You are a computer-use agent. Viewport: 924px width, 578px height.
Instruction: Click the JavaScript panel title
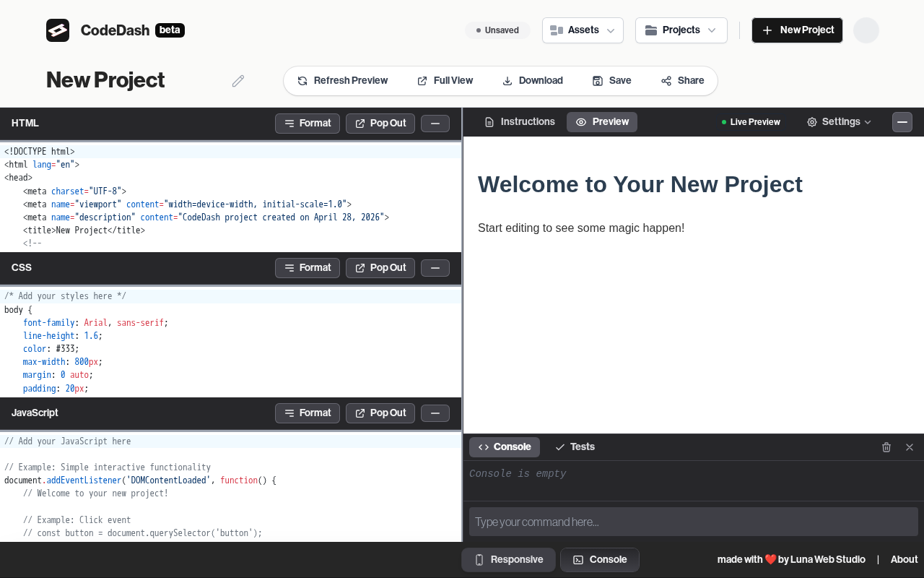click(35, 413)
